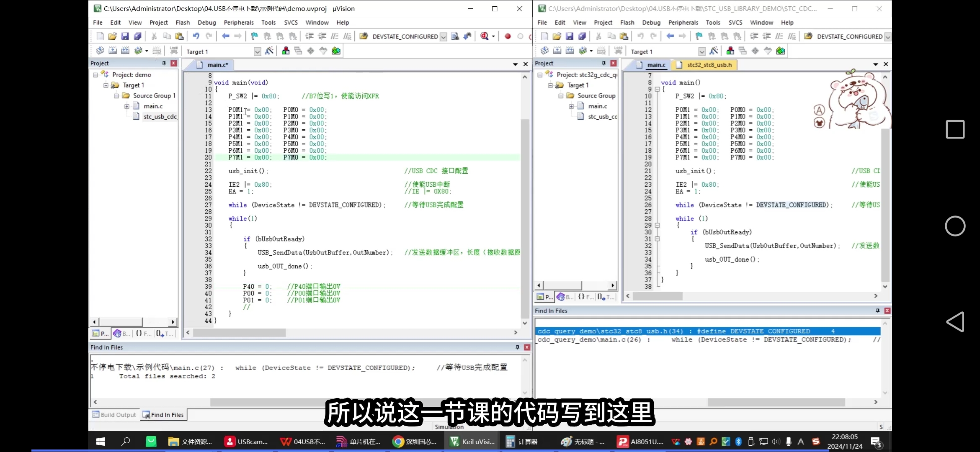Screen dimensions: 980x452
Task: Start debug session icon in left window
Action: [485, 36]
